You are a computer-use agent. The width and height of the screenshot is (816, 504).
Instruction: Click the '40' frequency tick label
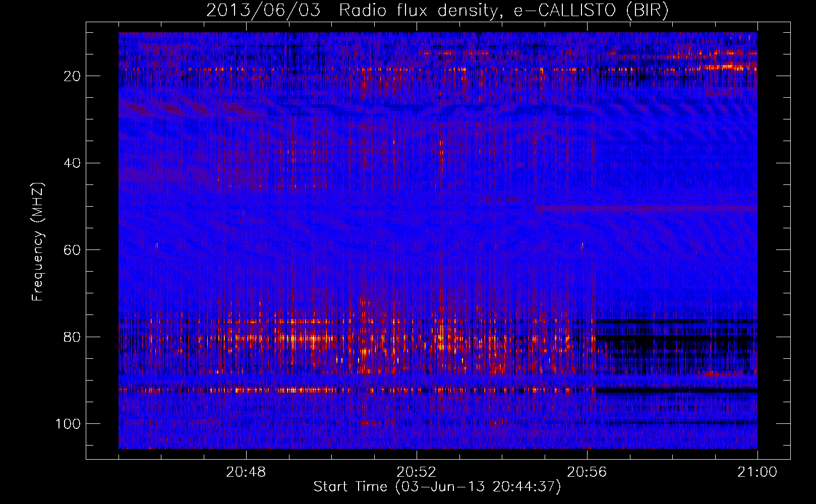click(72, 163)
